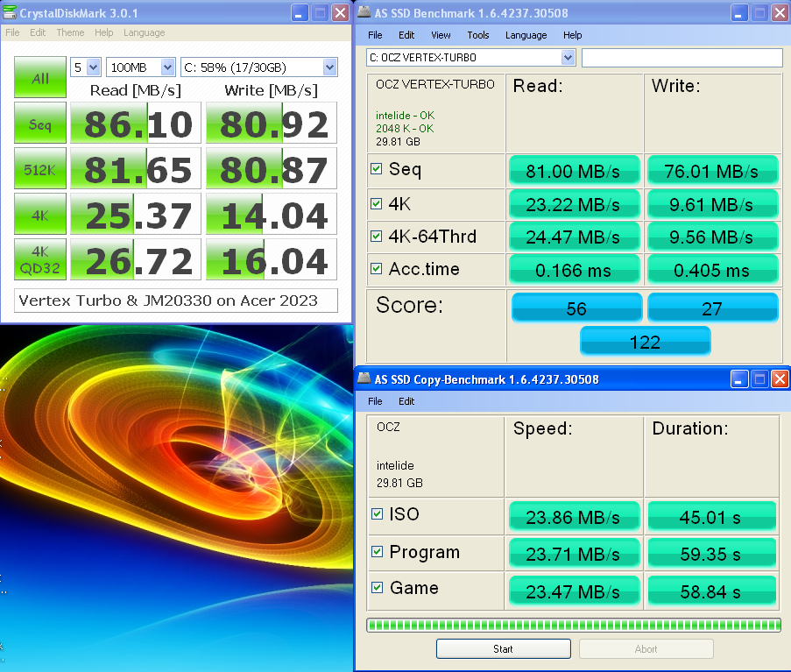Screen dimensions: 791x672
Task: Click the CrystalDiskMark title bar icon
Action: 11,12
